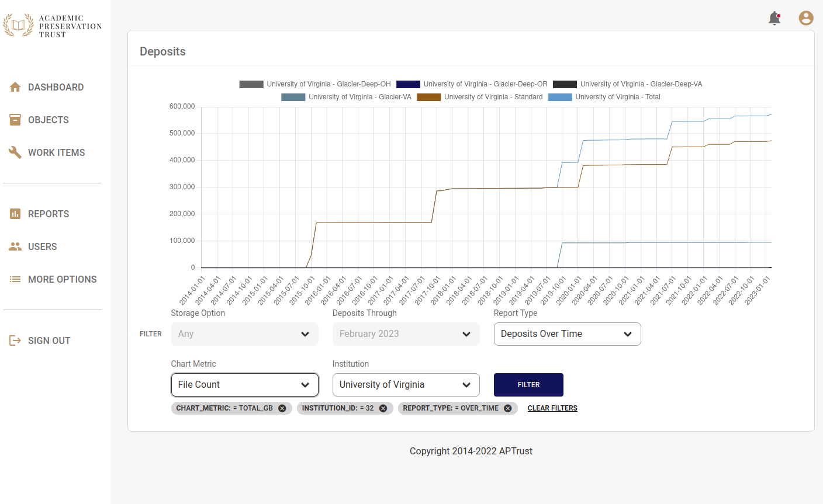
Task: Click the Chart Metric field label
Action: [193, 364]
